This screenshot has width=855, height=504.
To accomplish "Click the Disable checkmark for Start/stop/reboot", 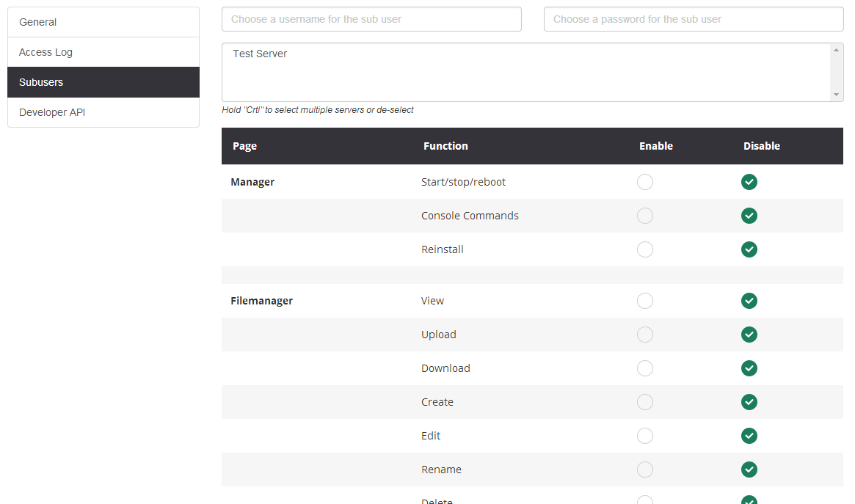I will pos(749,182).
